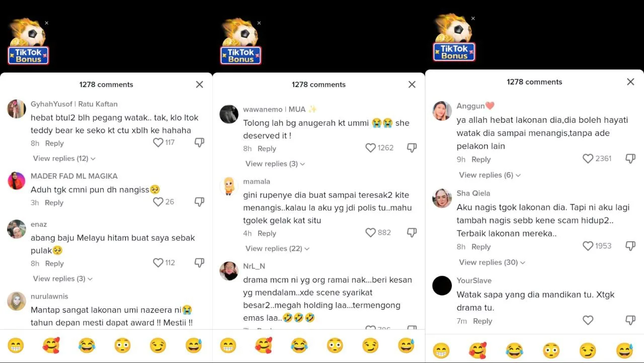Like GyhahYusof's comment with 117 likes
This screenshot has width=644, height=363.
158,142
